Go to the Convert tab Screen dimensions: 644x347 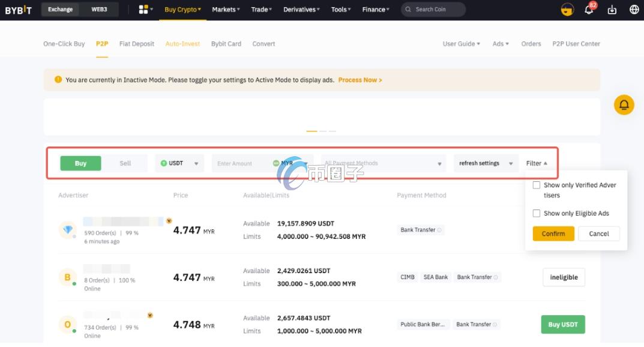point(263,44)
